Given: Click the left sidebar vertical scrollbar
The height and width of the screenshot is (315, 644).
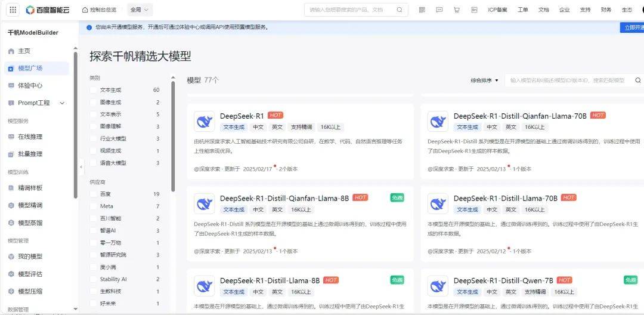Looking at the screenshot, I should click(76, 125).
